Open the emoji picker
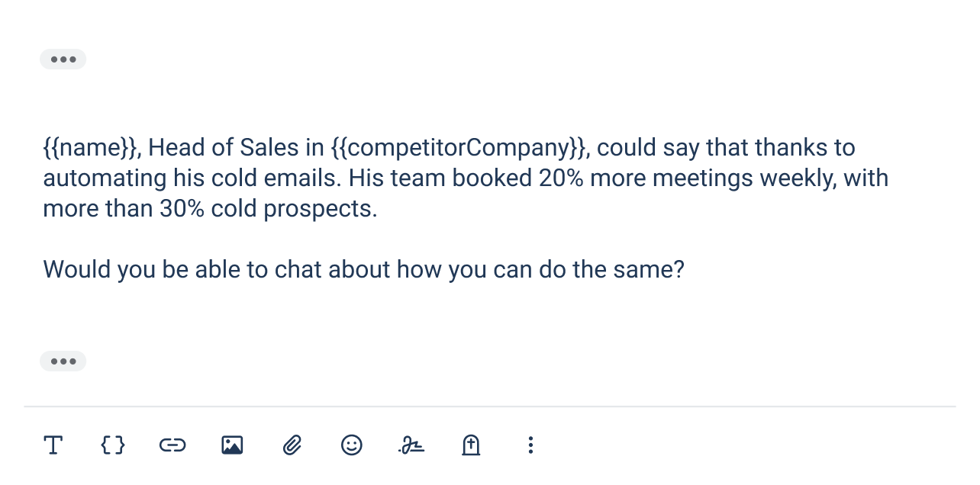 [352, 445]
